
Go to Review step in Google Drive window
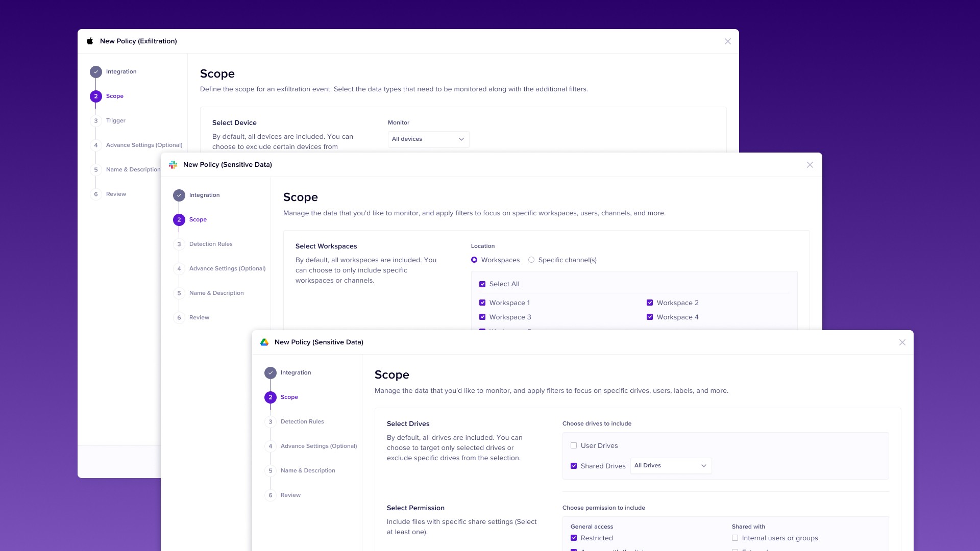pos(290,495)
